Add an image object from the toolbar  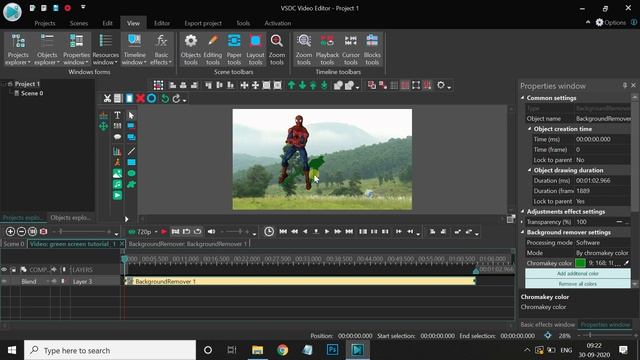[117, 173]
